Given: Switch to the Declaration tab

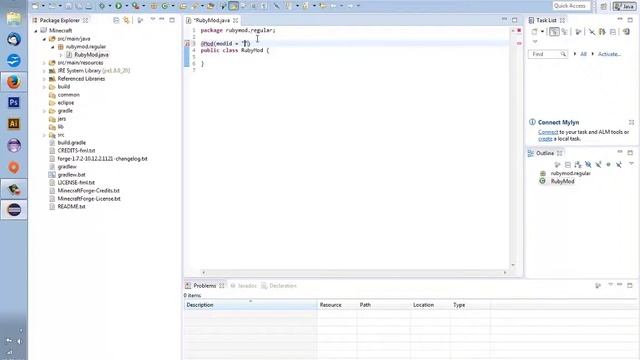Looking at the screenshot, I should coord(279,286).
